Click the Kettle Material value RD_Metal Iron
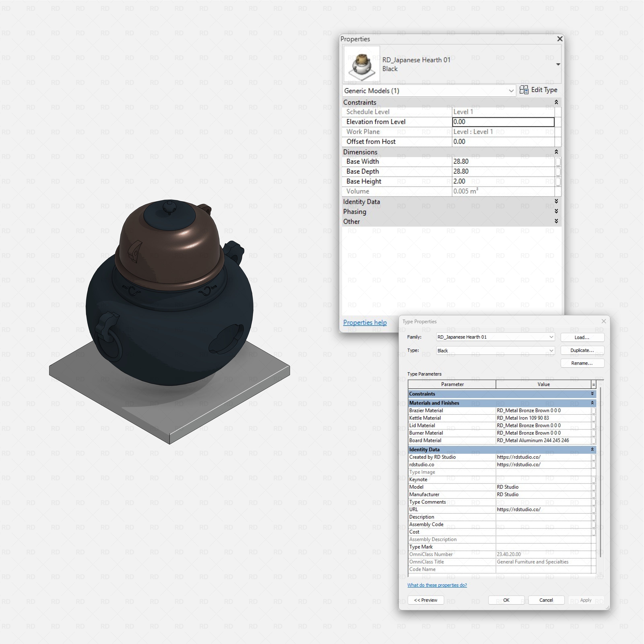 (543, 418)
